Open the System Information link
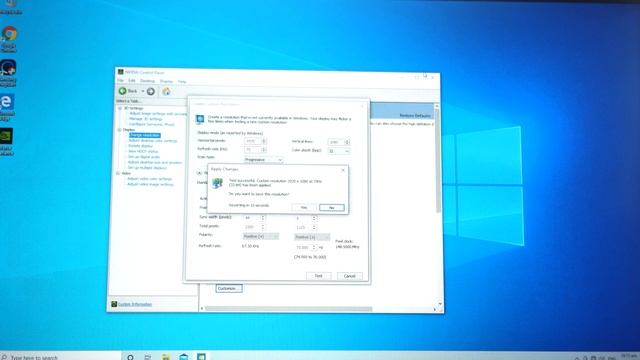Image resolution: width=640 pixels, height=360 pixels. 135,304
